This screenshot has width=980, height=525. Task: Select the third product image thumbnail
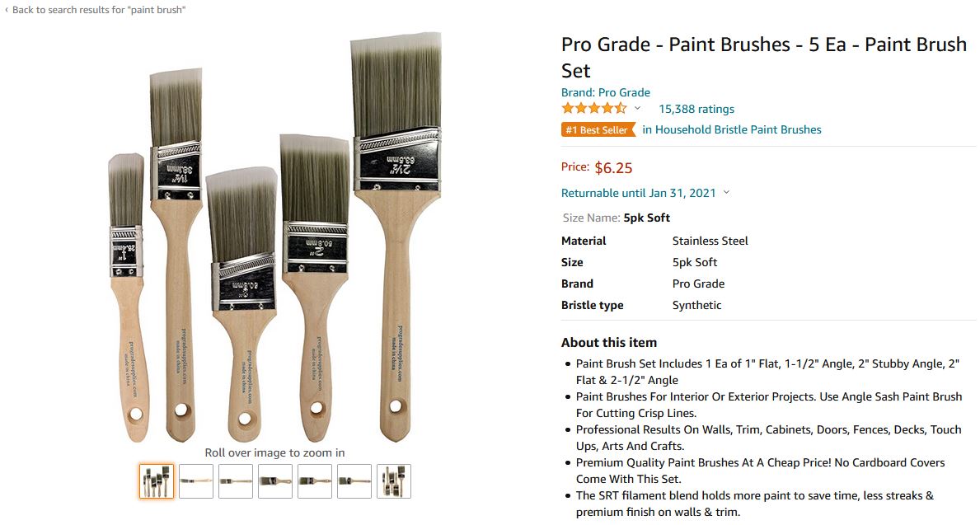click(236, 481)
